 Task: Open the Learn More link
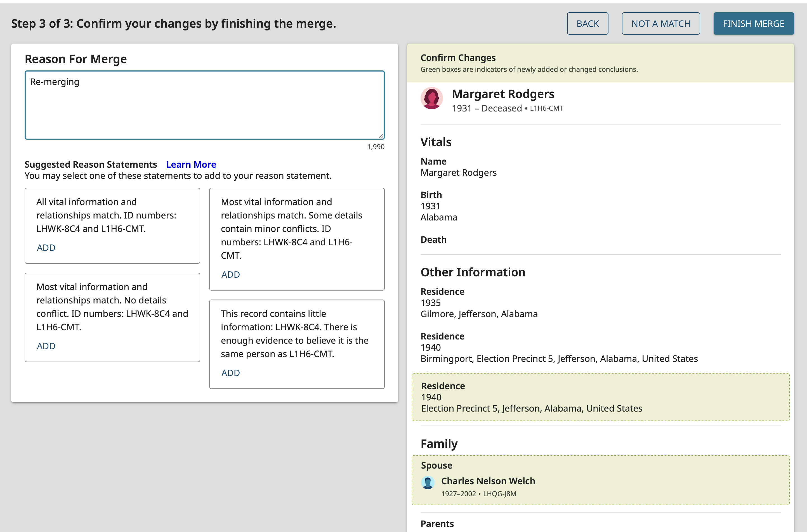(x=191, y=165)
